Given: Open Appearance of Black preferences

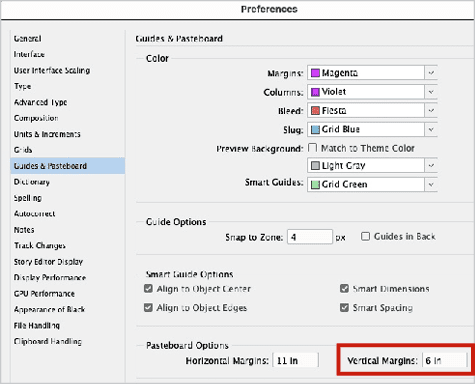Looking at the screenshot, I should click(x=49, y=309).
